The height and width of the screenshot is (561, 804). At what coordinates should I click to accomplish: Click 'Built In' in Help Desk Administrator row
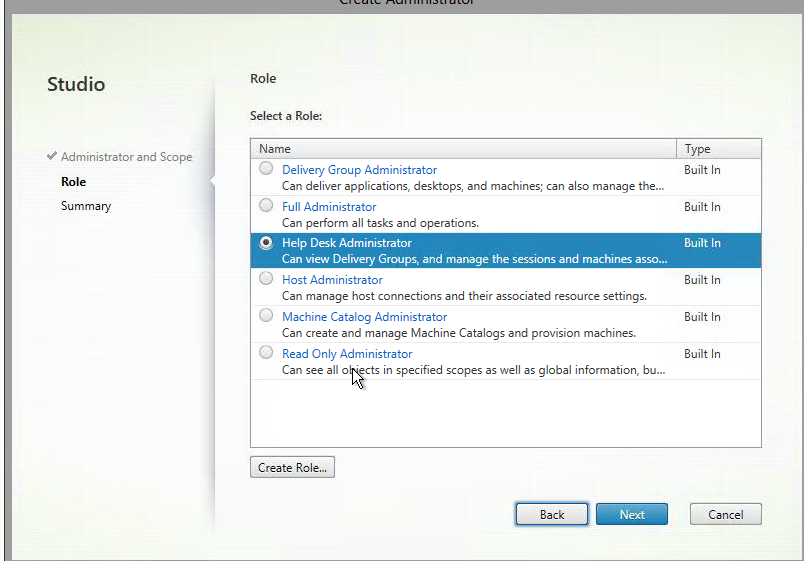coord(702,243)
